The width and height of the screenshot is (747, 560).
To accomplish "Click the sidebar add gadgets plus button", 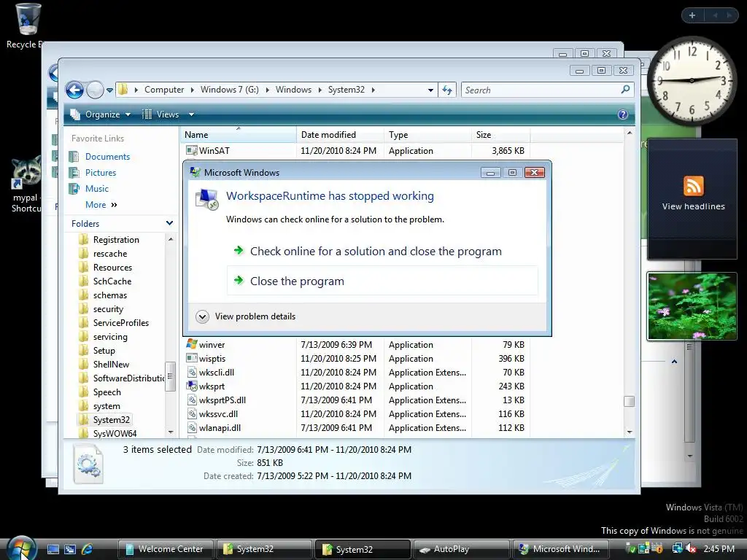I will 692,15.
